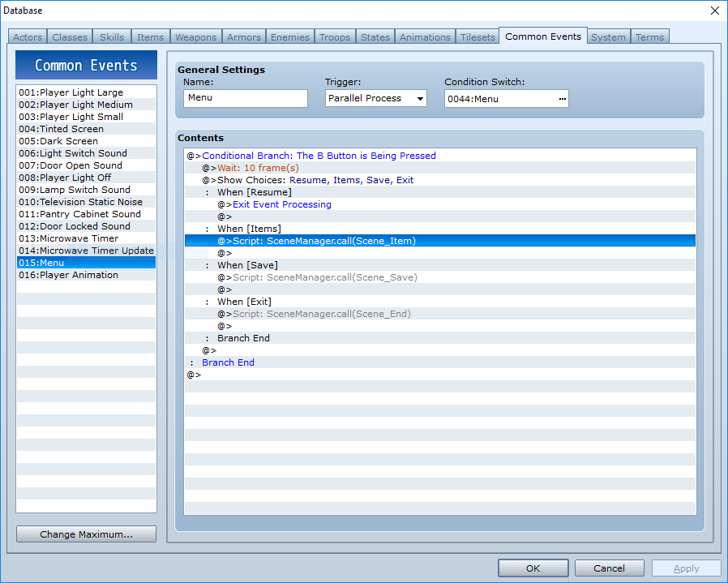Select the When [Exit] line
Screen dimensions: 728x583
coord(440,302)
